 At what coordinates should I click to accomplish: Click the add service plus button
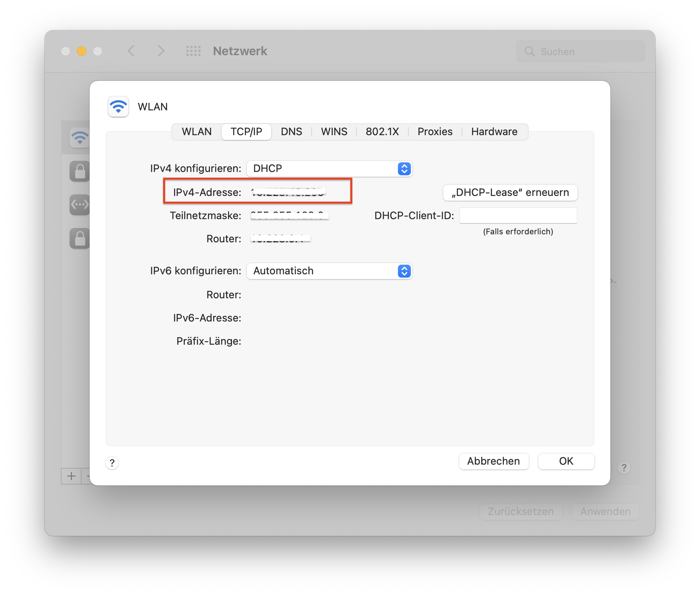click(x=71, y=476)
